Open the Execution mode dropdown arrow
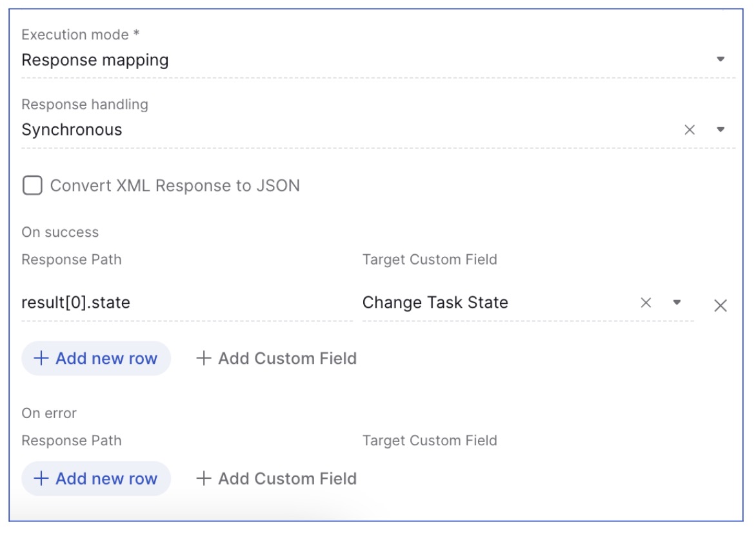Viewport: 756px width, 533px height. point(721,59)
